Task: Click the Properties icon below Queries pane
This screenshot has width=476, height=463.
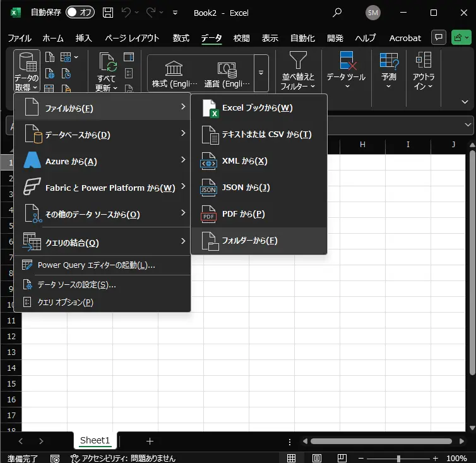Action: [129, 73]
